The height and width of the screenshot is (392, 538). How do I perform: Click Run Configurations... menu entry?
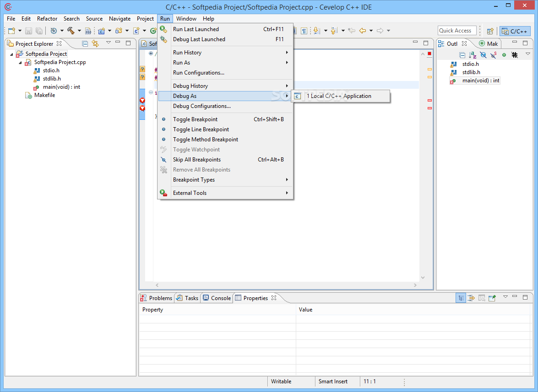click(x=225, y=73)
